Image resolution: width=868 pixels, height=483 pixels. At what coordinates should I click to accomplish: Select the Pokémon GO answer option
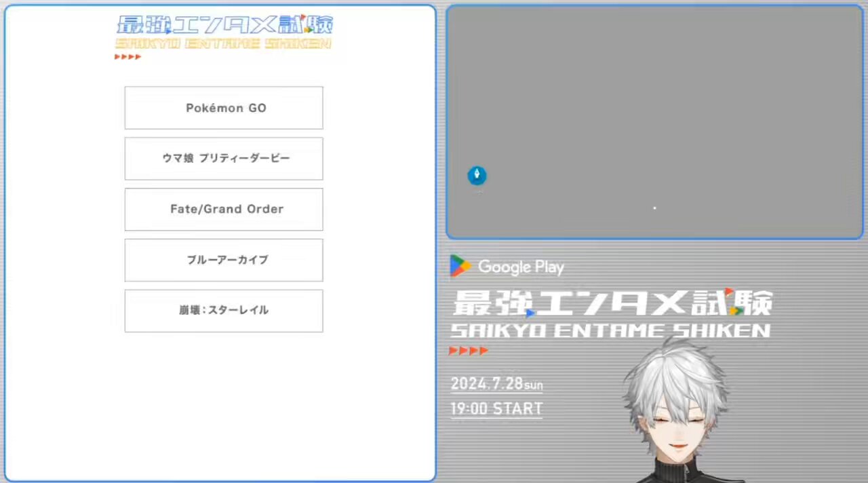point(224,108)
